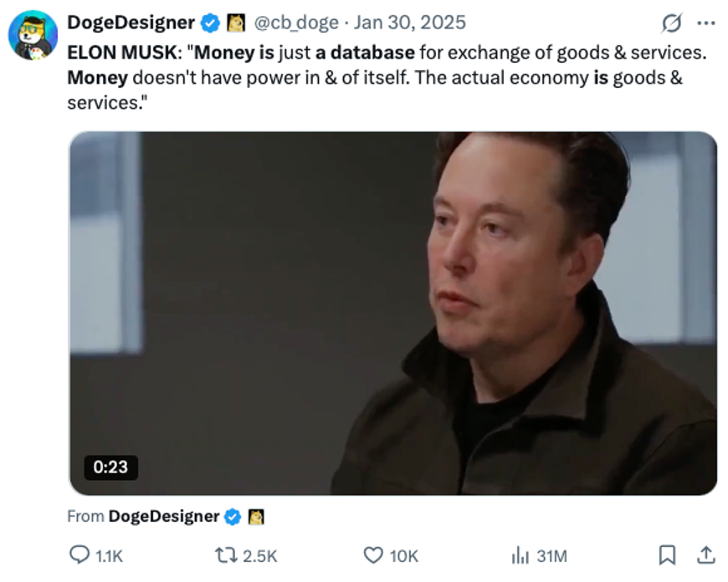Screen dimensions: 728x582
Task: Click the reply speech bubble icon
Action: coord(79,554)
